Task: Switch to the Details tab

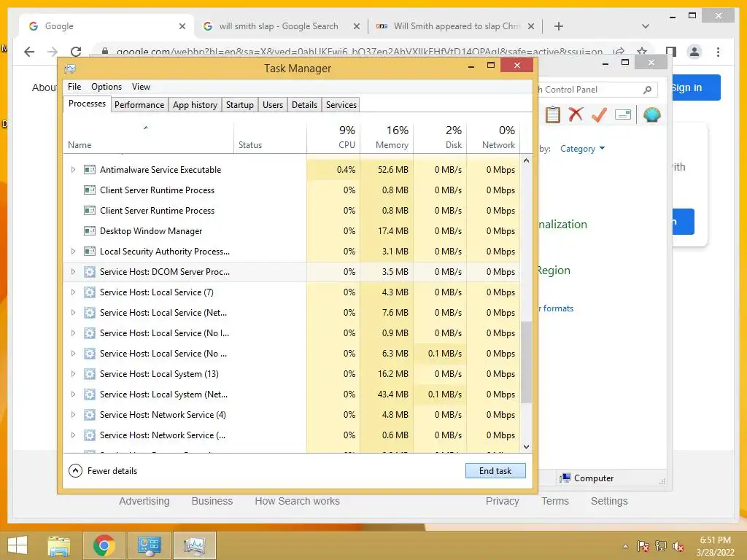Action: [x=304, y=105]
